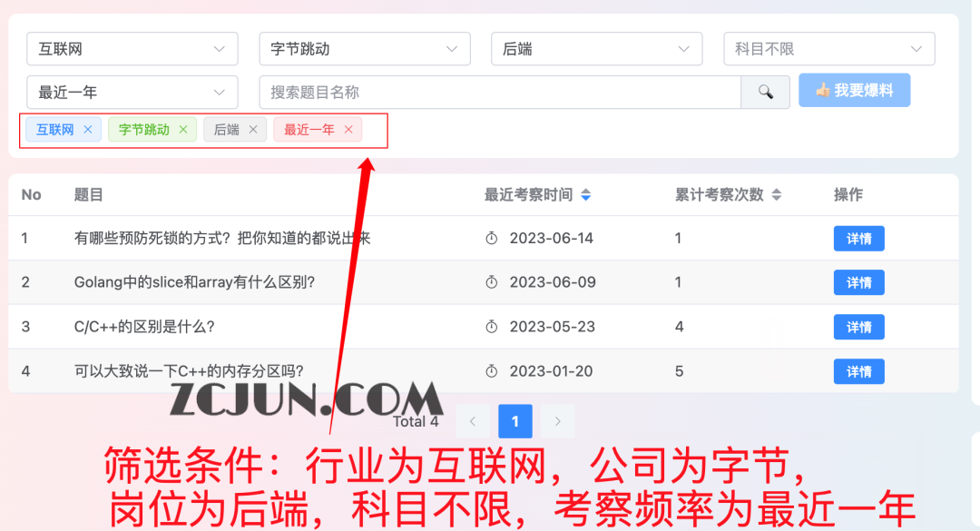Expand the 字节跳动 company dropdown
This screenshot has height=531, width=980.
(364, 48)
